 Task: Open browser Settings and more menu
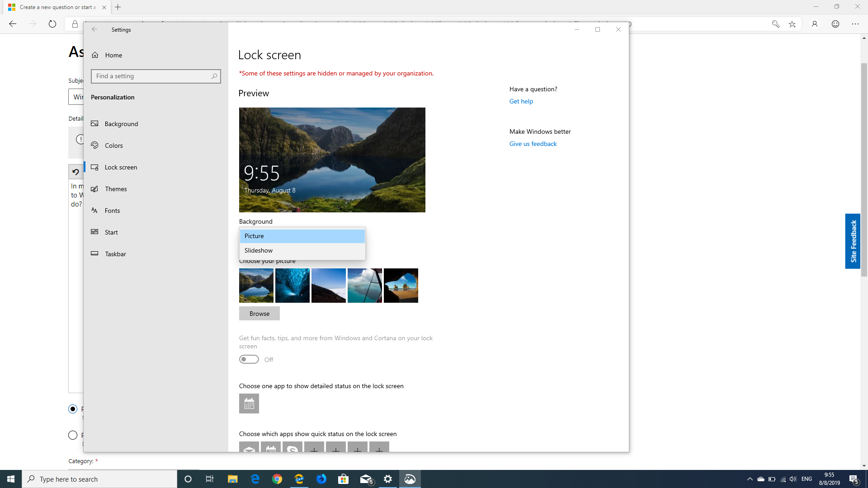(x=855, y=24)
